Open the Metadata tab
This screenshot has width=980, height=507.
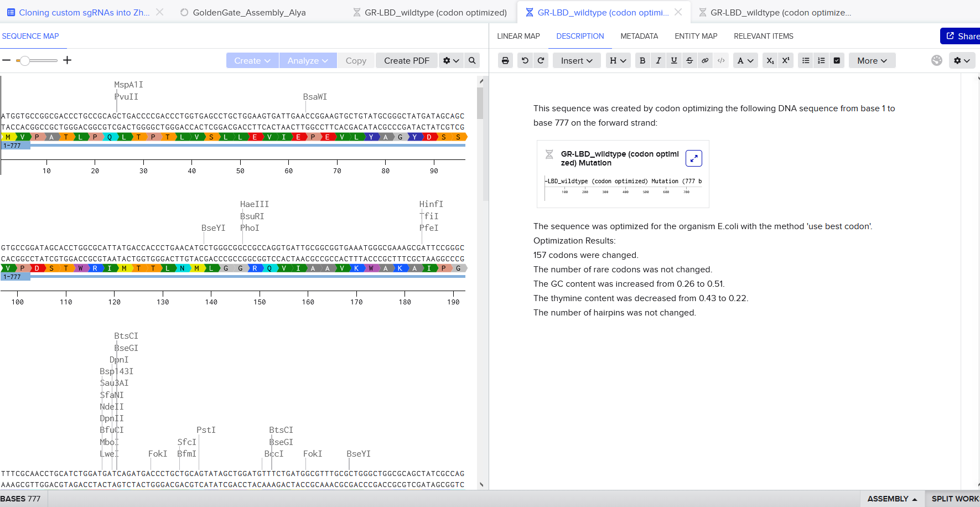pos(639,36)
